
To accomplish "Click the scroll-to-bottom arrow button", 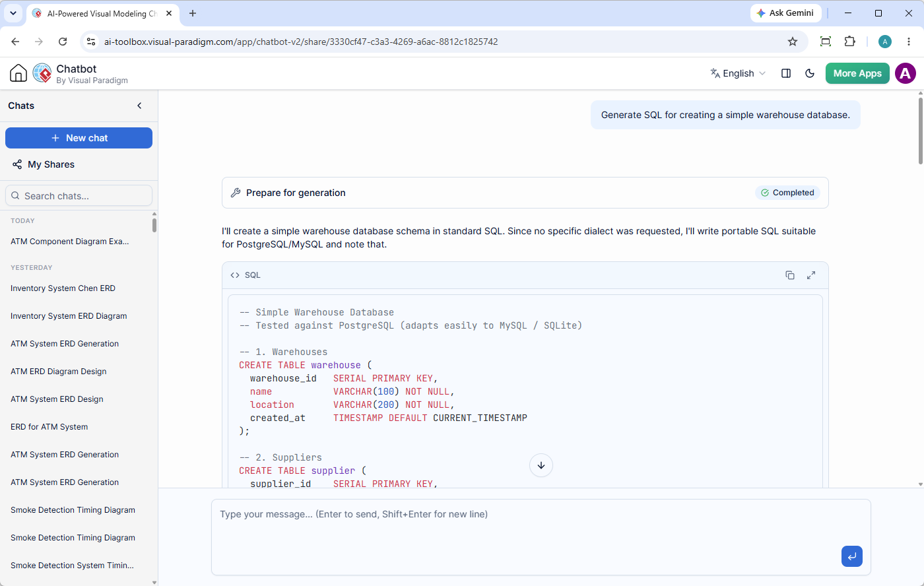I will point(541,465).
